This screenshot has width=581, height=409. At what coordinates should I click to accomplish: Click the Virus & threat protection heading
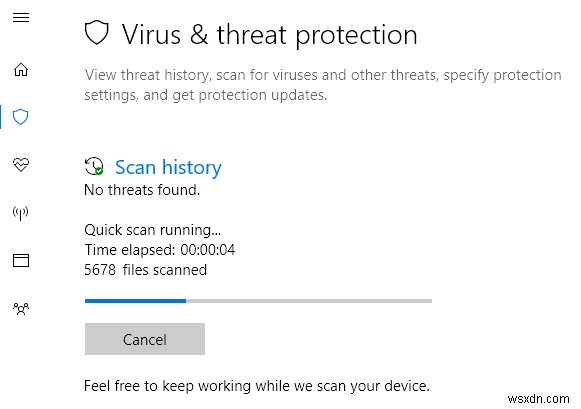click(x=269, y=35)
